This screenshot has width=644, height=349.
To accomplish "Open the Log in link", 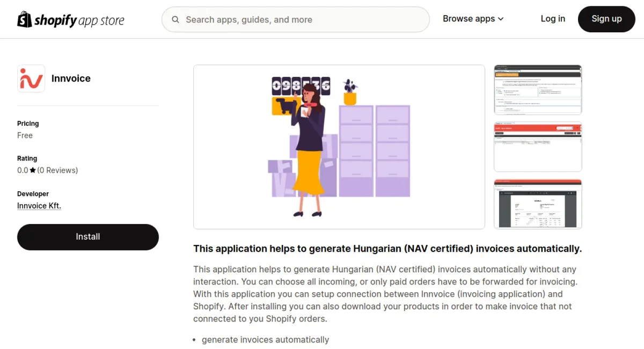I will click(553, 19).
